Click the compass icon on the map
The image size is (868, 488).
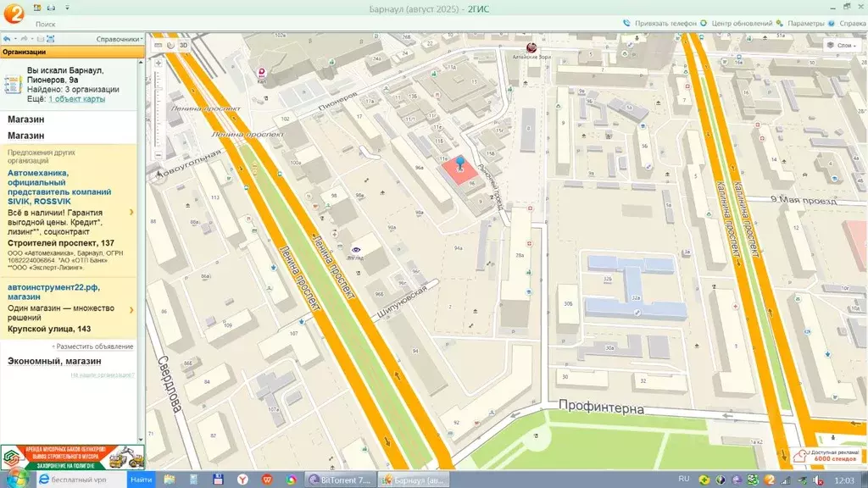(x=159, y=177)
